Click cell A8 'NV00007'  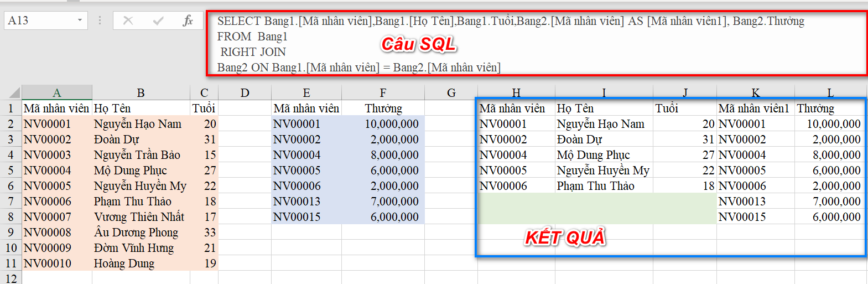57,216
